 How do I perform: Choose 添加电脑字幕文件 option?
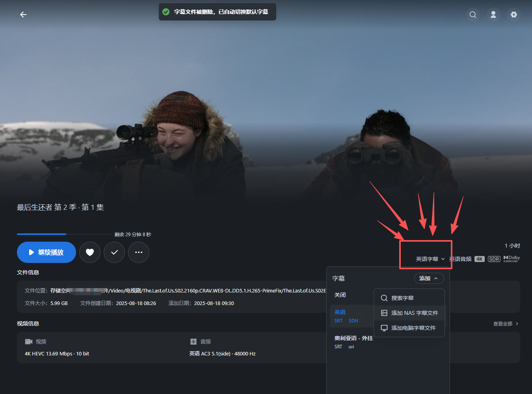click(409, 328)
